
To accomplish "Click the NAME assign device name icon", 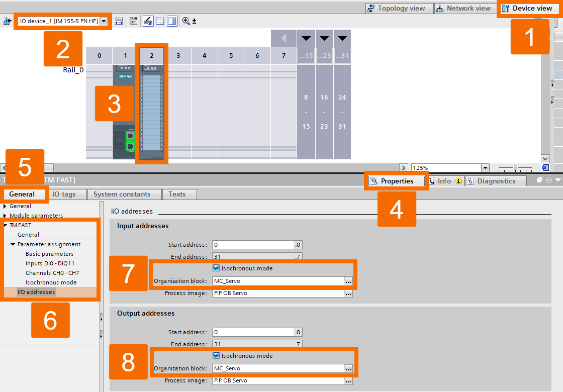I will pyautogui.click(x=133, y=21).
